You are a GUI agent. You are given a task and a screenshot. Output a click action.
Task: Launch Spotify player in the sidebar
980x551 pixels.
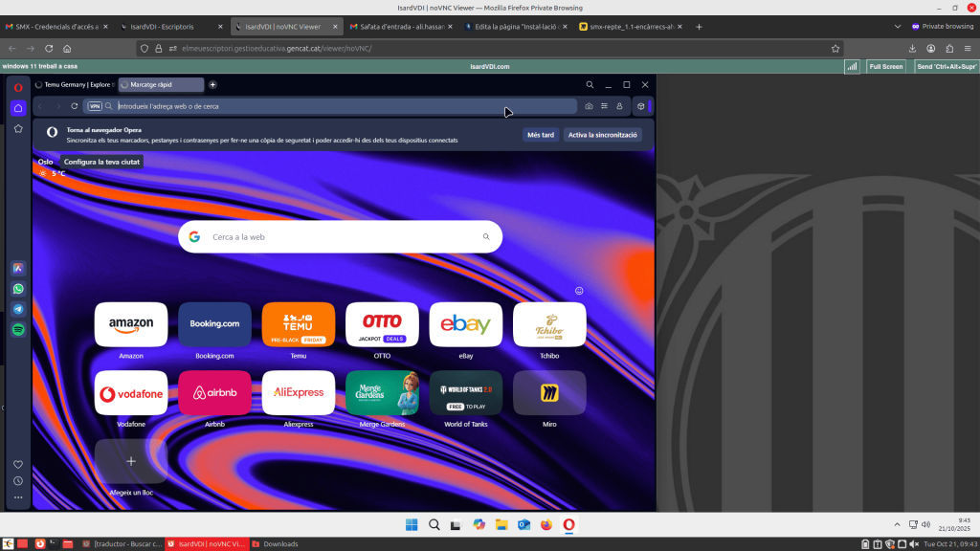(x=18, y=329)
